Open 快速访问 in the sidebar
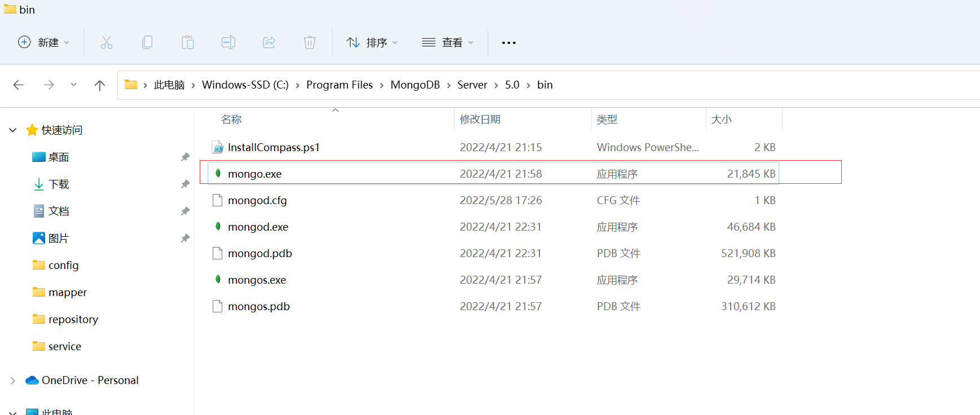980x415 pixels. (x=62, y=130)
